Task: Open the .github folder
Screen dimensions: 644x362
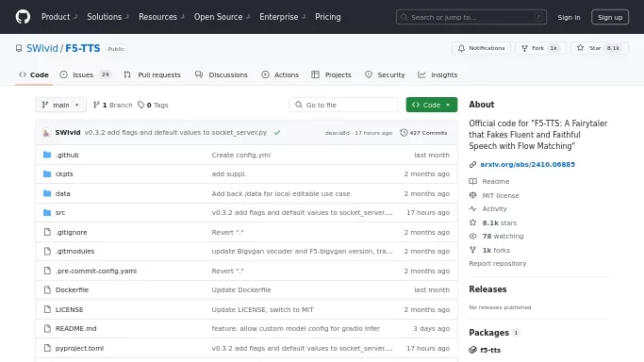Action: (67, 156)
